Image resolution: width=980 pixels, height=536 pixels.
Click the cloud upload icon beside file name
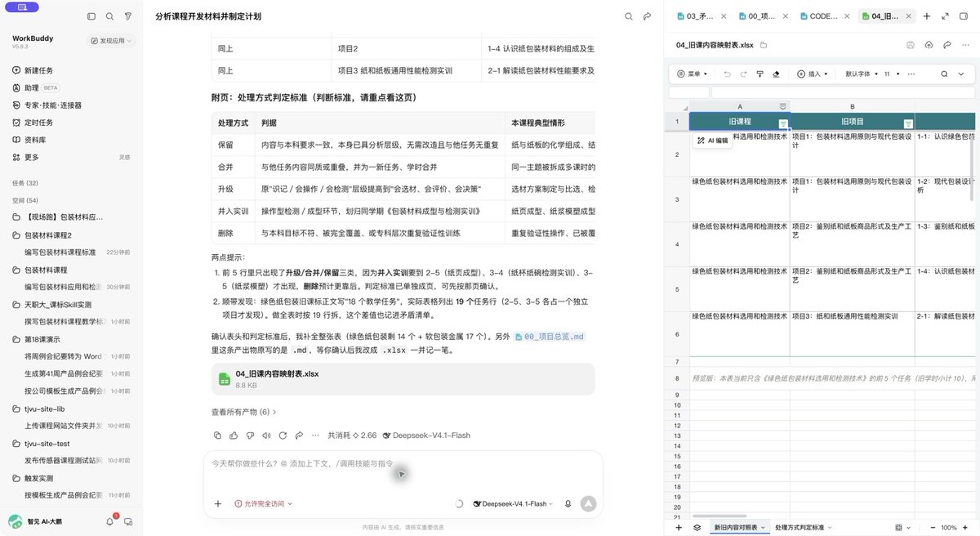(x=929, y=45)
